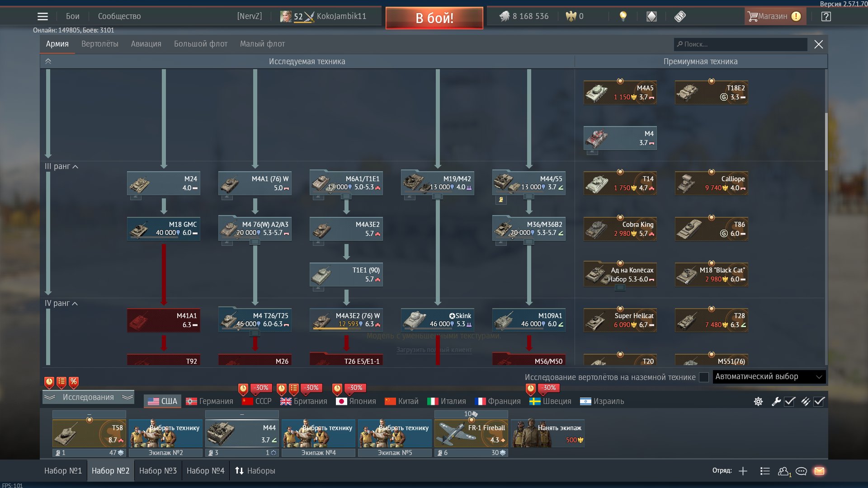The width and height of the screenshot is (868, 488).
Task: Switch to preset Набор №3
Action: point(158,471)
